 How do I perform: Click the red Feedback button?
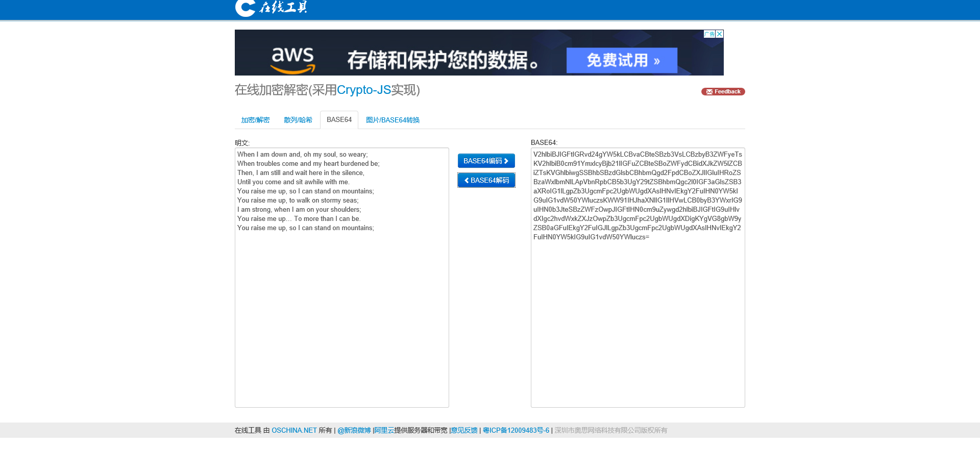click(723, 92)
